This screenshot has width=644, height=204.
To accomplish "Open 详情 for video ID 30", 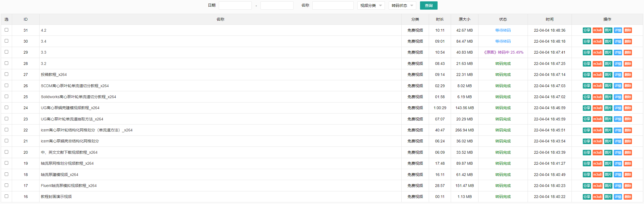I will coord(618,42).
